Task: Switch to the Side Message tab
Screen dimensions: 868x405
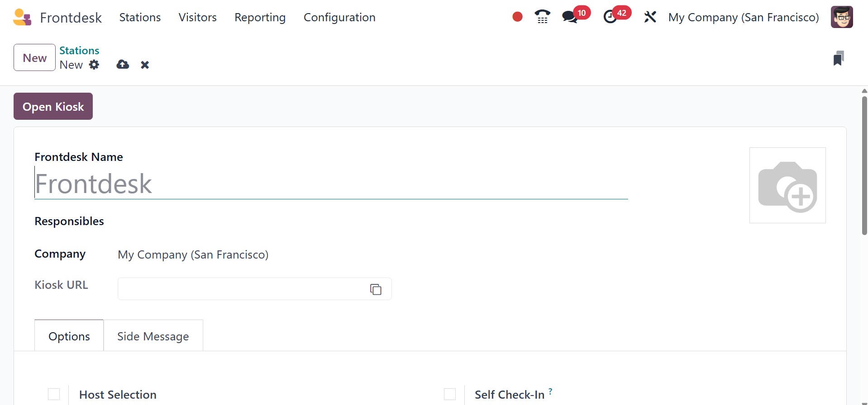Action: 153,336
